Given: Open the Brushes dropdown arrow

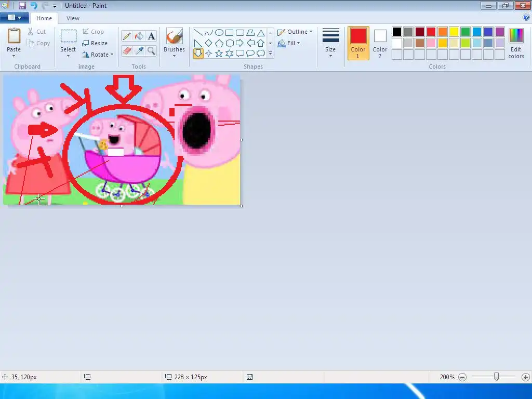Looking at the screenshot, I should (175, 56).
